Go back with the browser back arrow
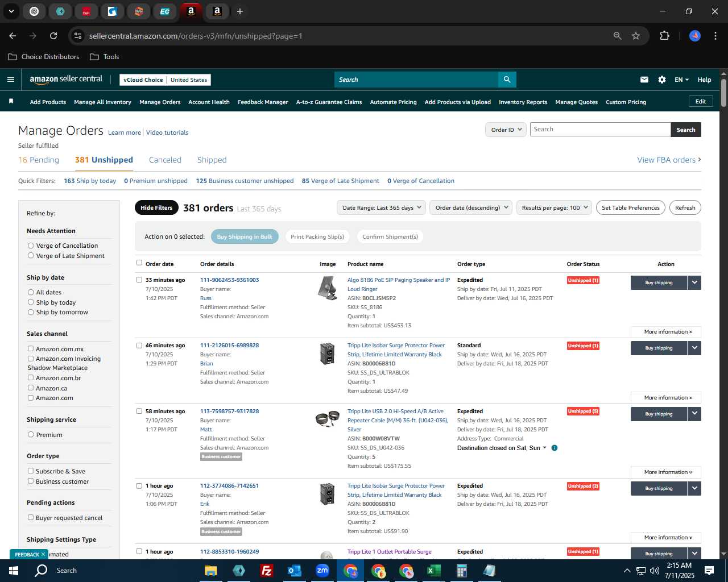The width and height of the screenshot is (728, 582). tap(13, 36)
